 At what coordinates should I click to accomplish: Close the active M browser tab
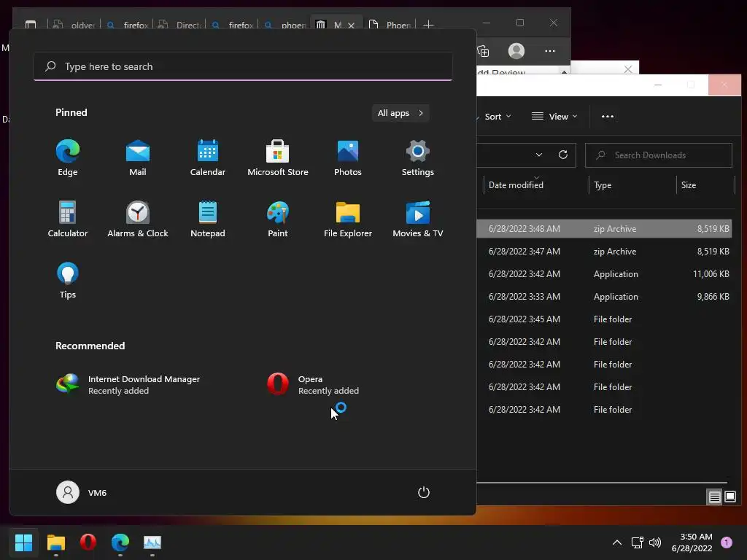pyautogui.click(x=351, y=26)
